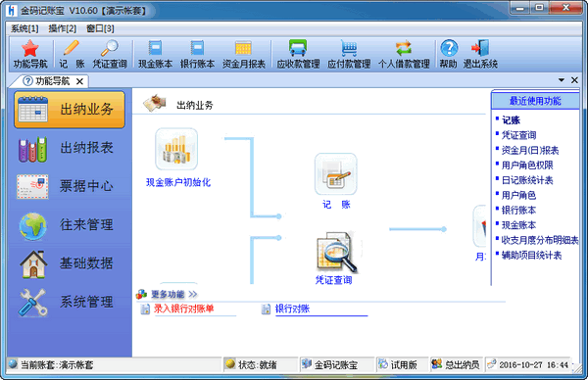Click the 出纳业务 heading in main panel
588x380 pixels.
[195, 106]
